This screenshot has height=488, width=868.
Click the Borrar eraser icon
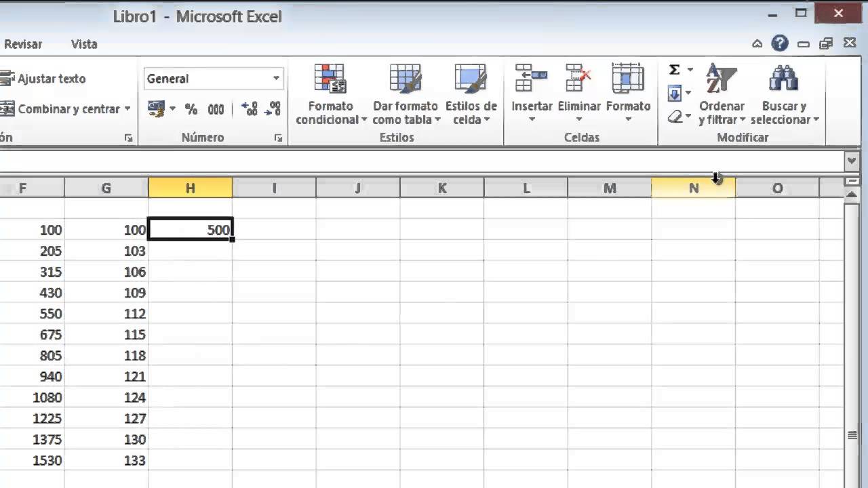[675, 117]
